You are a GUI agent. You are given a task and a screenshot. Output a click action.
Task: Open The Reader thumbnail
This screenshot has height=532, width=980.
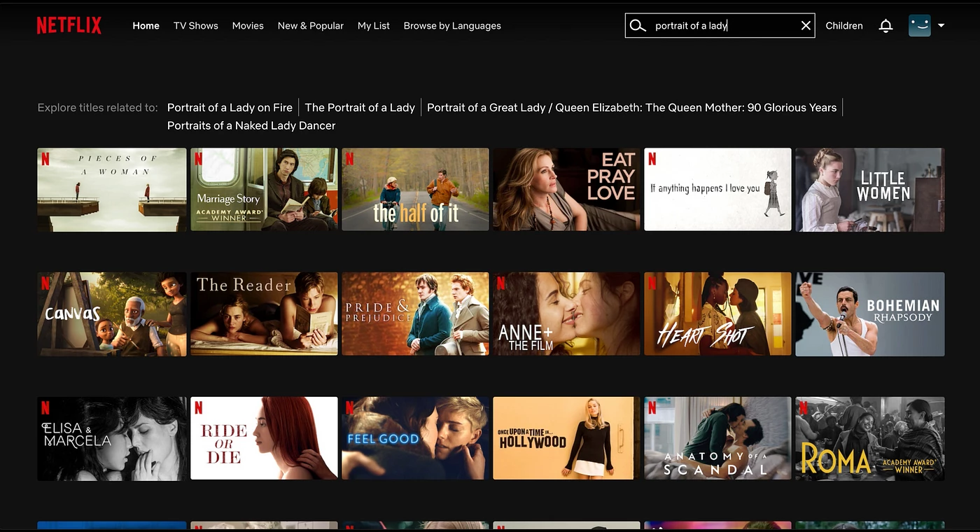(264, 314)
